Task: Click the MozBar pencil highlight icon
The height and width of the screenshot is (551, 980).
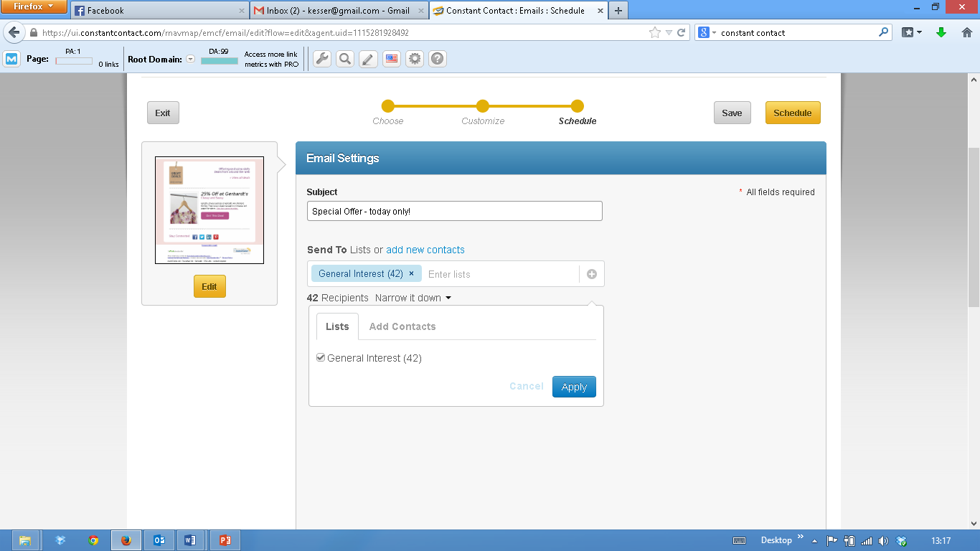Action: coord(368,59)
